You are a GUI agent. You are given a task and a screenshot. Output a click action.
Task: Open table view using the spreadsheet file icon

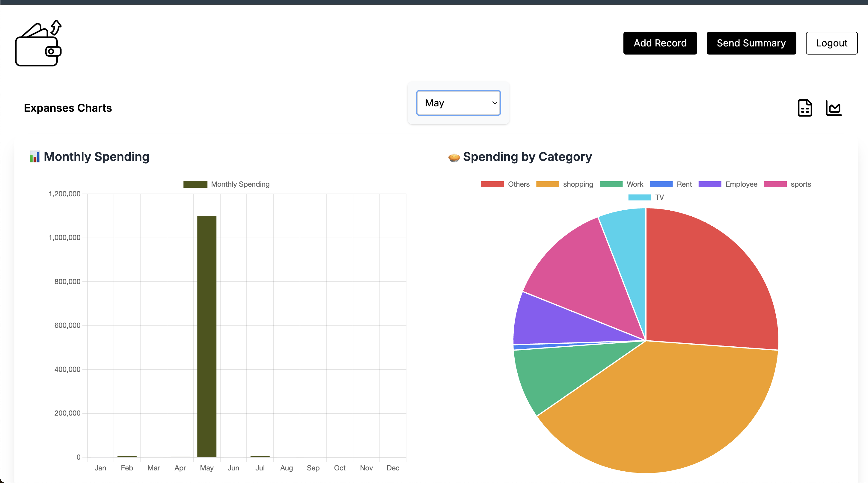pyautogui.click(x=805, y=108)
